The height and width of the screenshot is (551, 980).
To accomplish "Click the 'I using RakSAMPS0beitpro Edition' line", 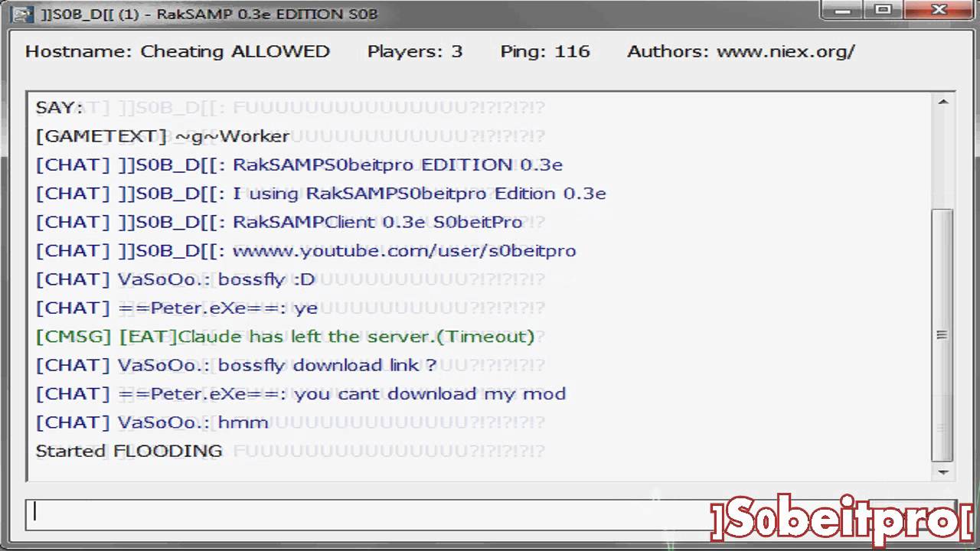I will coord(321,194).
